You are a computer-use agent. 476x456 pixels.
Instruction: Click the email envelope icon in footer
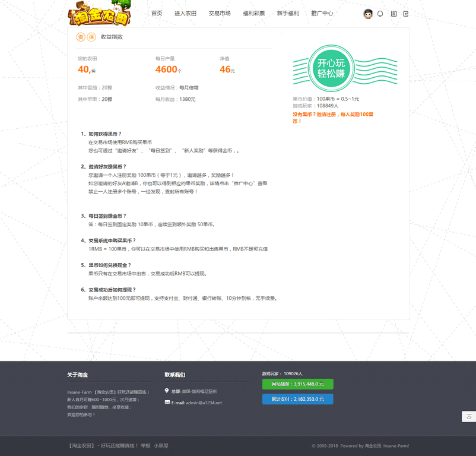point(167,403)
